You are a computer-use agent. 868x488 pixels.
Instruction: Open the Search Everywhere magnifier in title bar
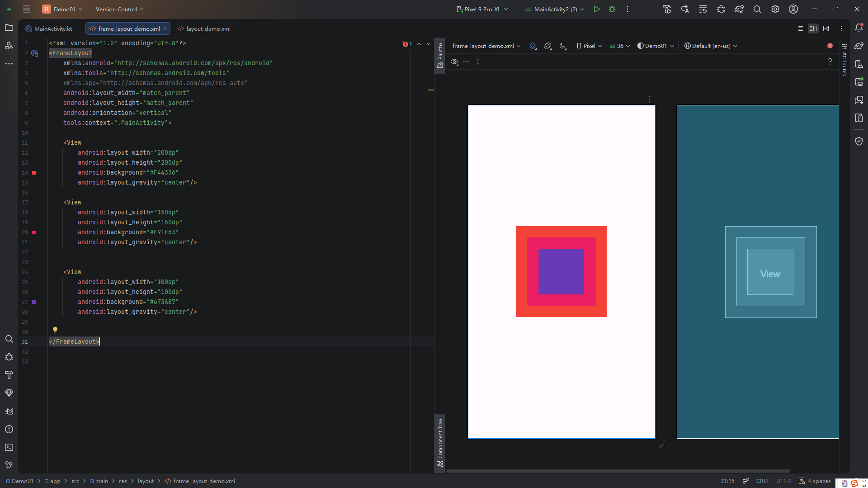coord(757,9)
